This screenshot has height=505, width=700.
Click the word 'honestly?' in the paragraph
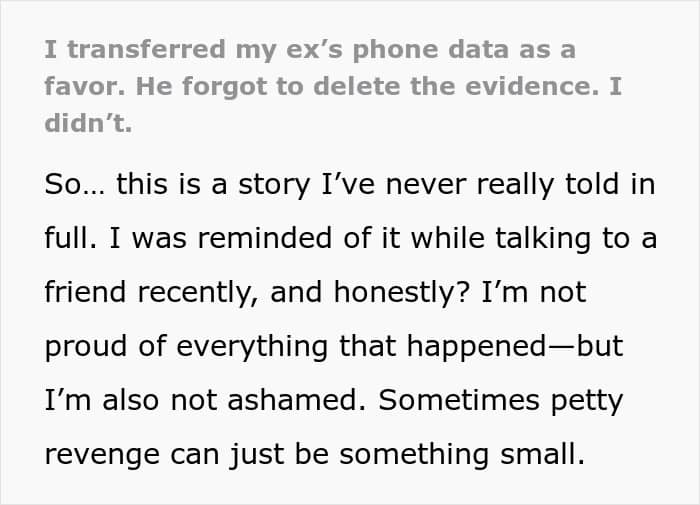[402, 293]
